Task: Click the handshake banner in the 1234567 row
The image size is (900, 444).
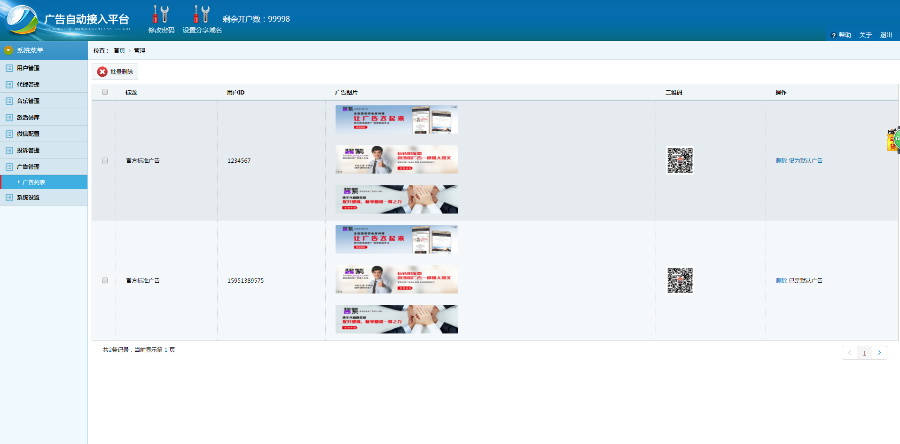Action: (397, 199)
